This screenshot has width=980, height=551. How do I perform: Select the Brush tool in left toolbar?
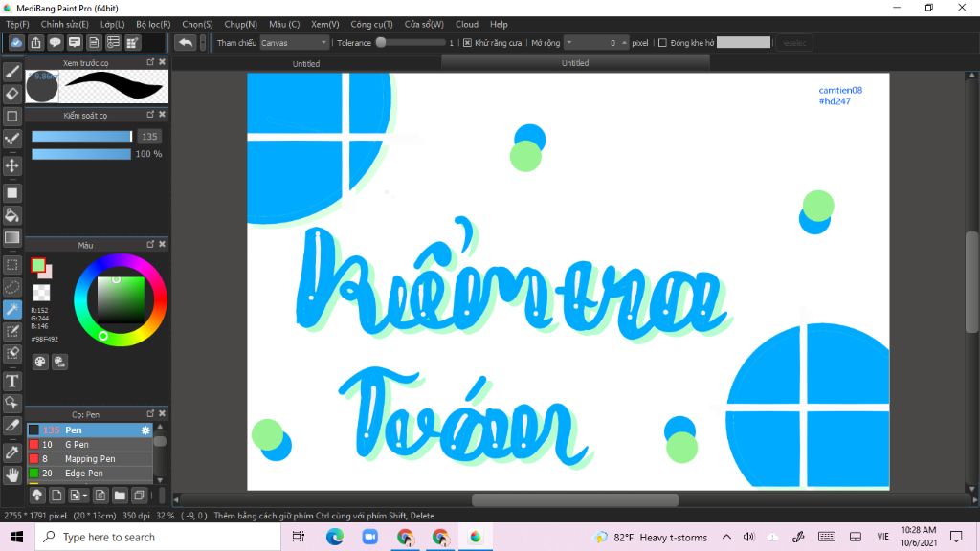point(11,72)
